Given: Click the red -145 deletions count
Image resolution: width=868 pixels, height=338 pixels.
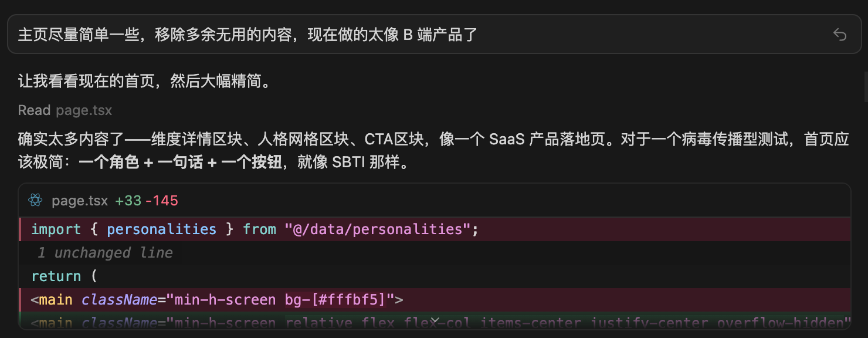Looking at the screenshot, I should [161, 201].
